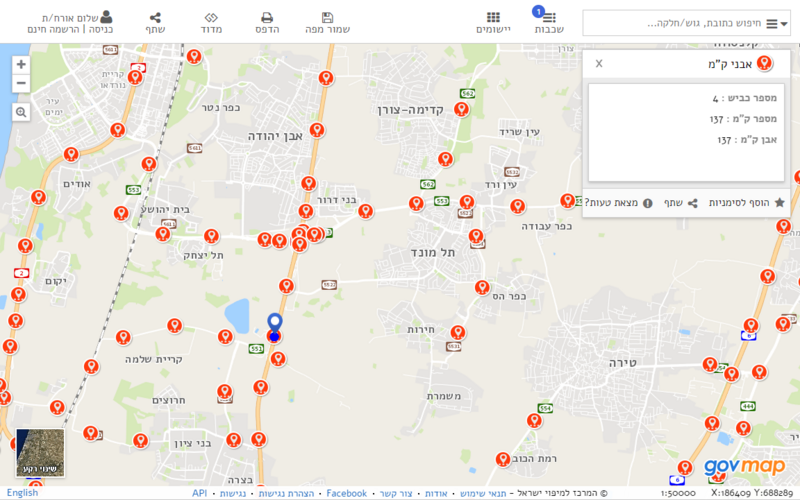Click the km marker left of רמת הכובש
The image size is (800, 500).
coord(503,459)
